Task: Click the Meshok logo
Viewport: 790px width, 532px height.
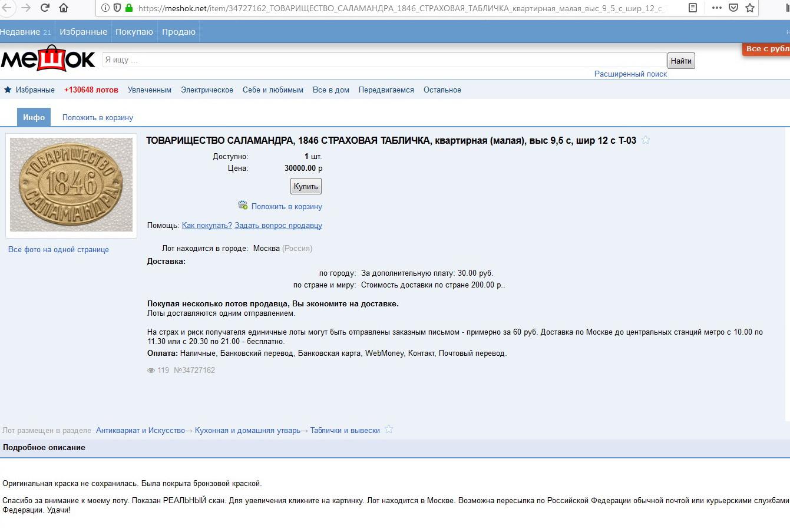Action: [48, 59]
